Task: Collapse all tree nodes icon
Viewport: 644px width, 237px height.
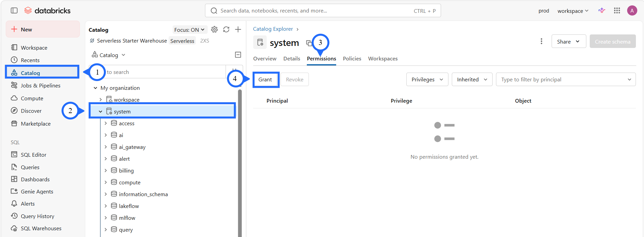Action: (238, 55)
